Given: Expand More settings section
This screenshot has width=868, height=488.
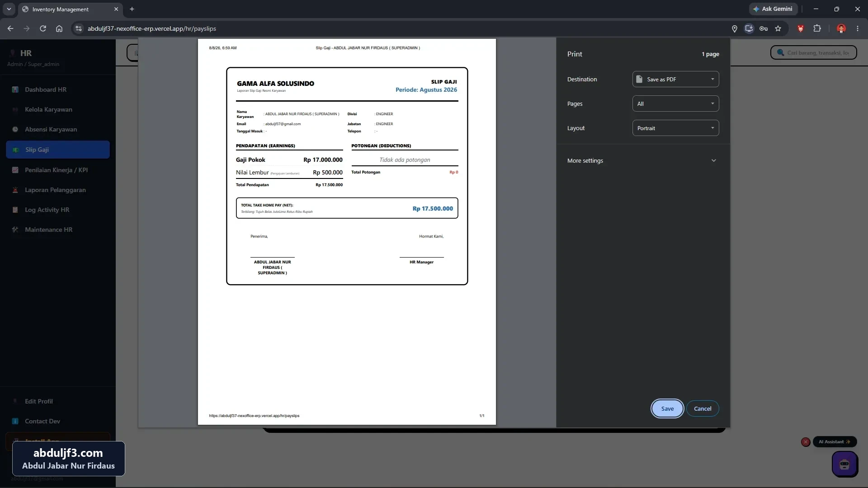Looking at the screenshot, I should click(642, 160).
